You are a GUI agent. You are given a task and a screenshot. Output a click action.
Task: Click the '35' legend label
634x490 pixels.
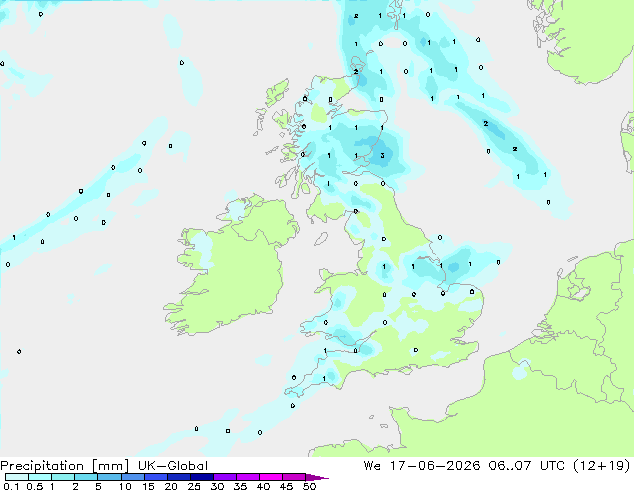coord(240,486)
